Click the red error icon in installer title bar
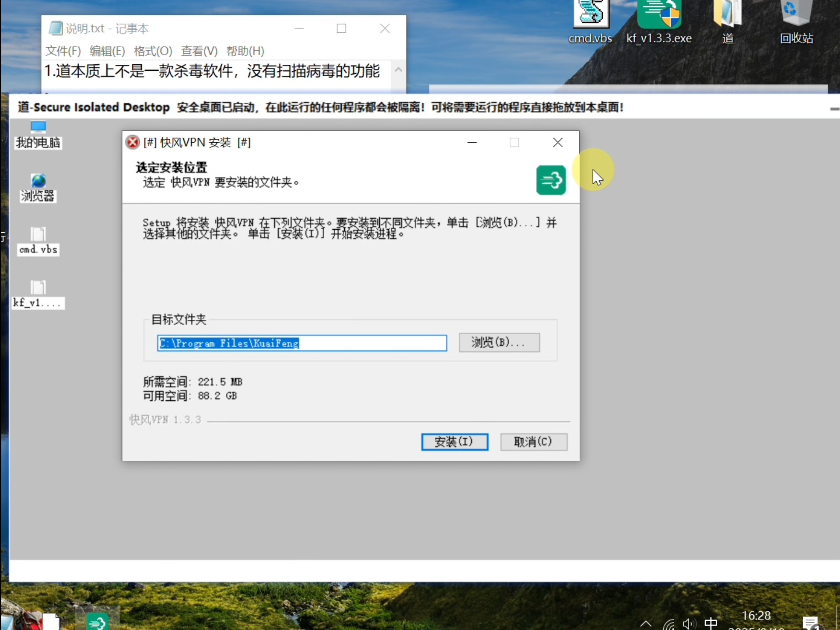 (132, 142)
